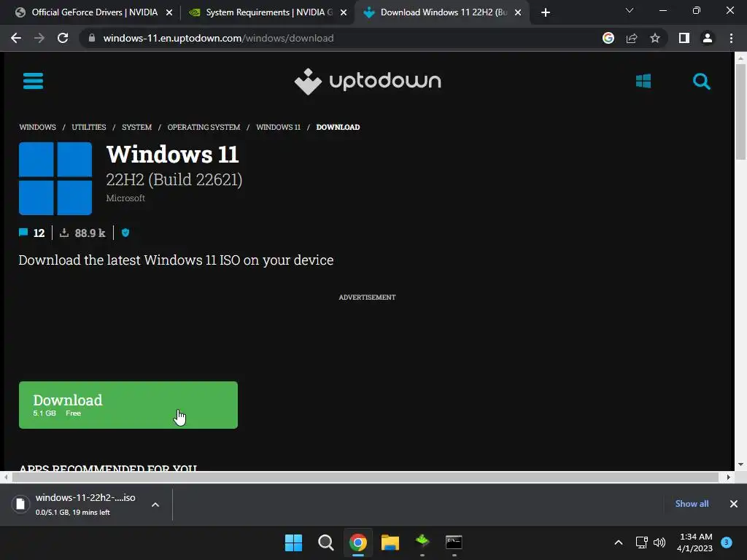
Task: Click the Microsoft developer link
Action: click(125, 198)
